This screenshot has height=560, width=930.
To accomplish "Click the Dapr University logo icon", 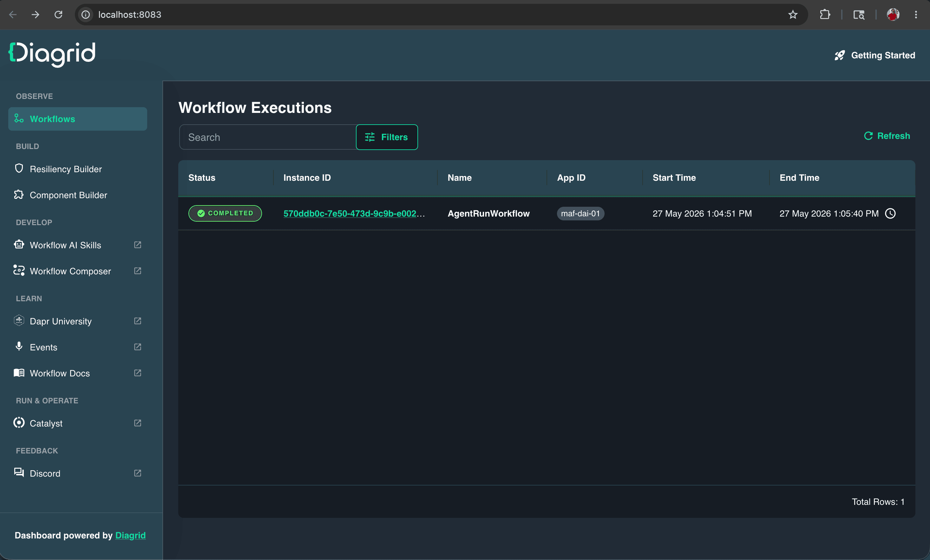I will tap(19, 321).
